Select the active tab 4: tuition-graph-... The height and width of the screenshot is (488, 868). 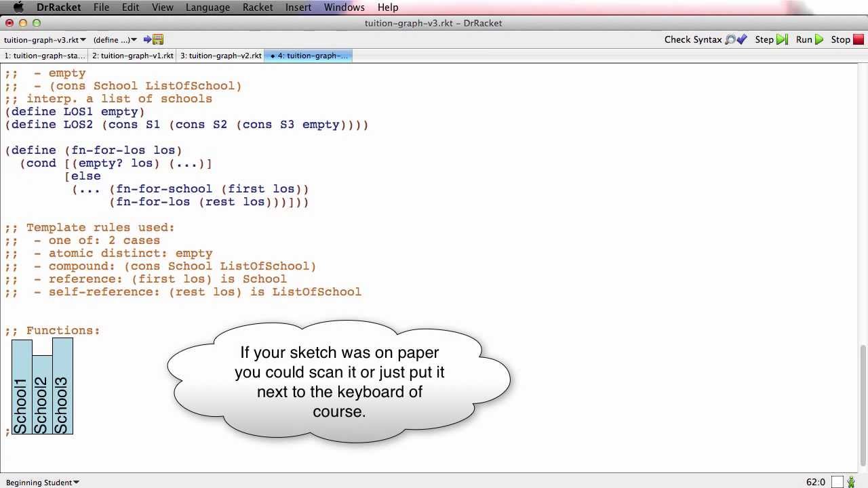[309, 56]
